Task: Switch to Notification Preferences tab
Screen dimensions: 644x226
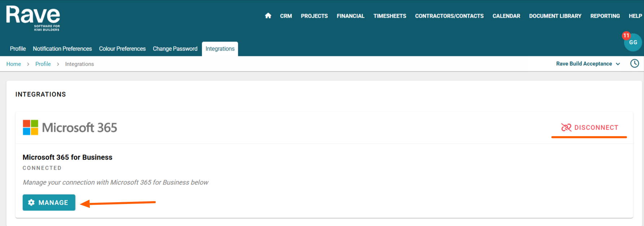Action: click(62, 49)
